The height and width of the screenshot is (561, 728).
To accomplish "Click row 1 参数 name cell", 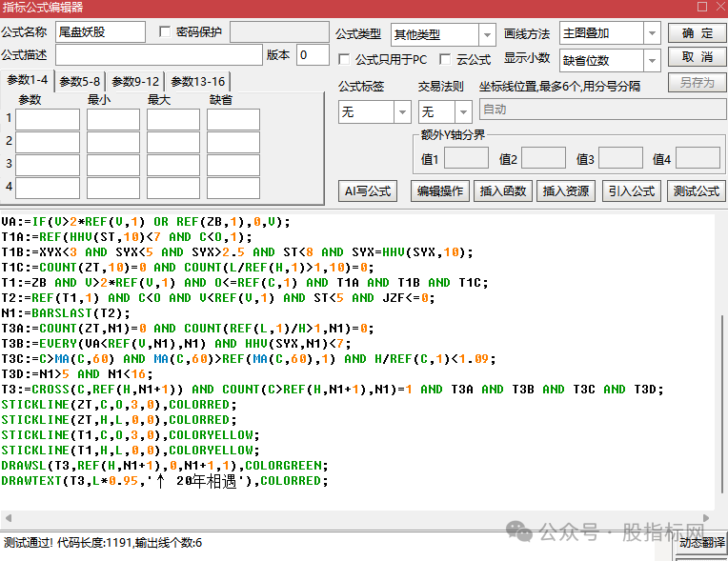I will click(x=48, y=119).
